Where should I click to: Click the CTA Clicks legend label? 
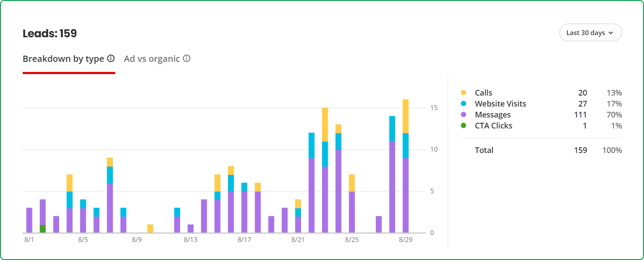[x=493, y=125]
